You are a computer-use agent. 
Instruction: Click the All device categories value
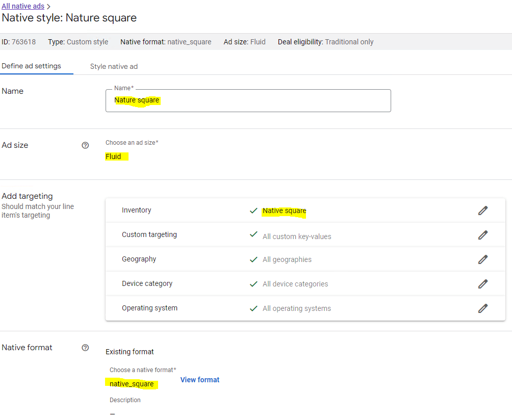coord(295,284)
